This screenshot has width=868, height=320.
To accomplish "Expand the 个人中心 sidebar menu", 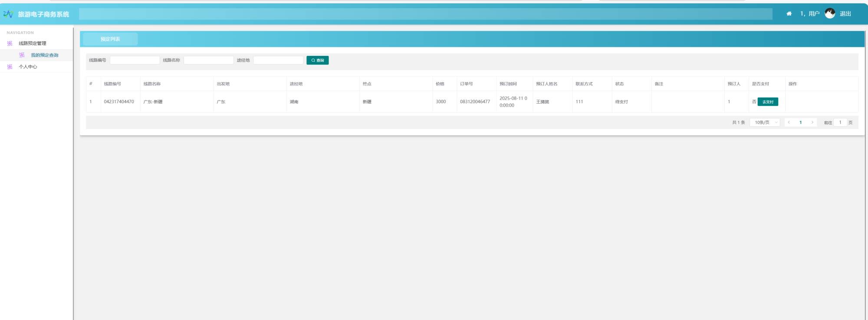I will pyautogui.click(x=28, y=67).
